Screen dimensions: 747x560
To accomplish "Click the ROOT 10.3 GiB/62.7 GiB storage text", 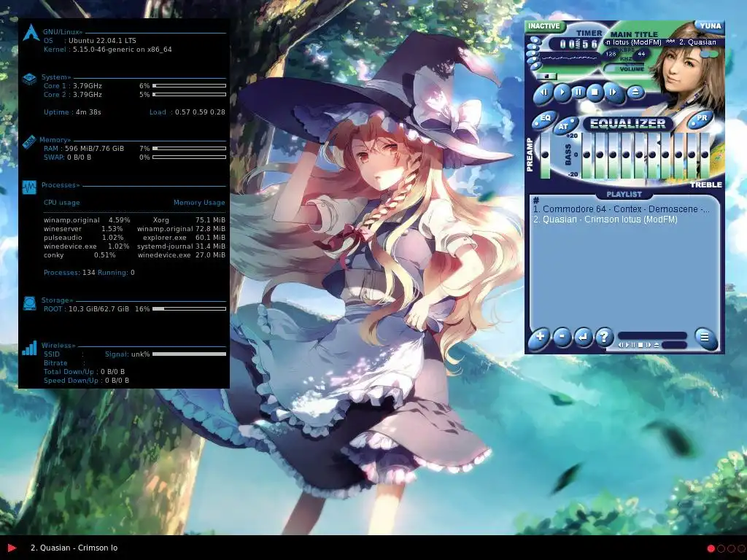I will click(x=86, y=309).
